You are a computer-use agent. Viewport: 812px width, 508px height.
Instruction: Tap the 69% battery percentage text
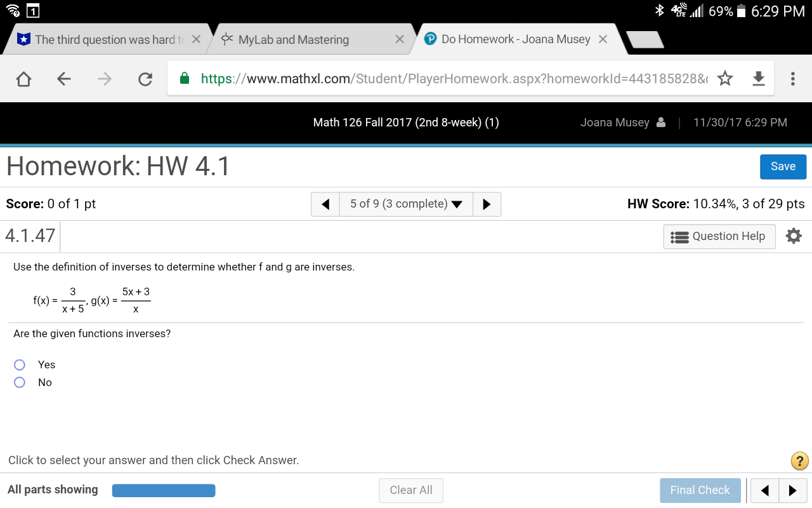pyautogui.click(x=721, y=11)
